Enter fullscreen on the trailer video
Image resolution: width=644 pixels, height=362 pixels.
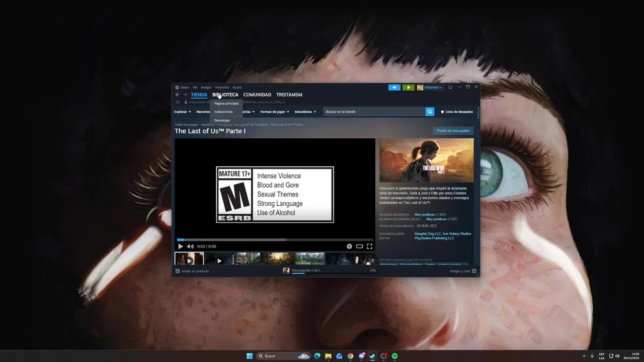[x=369, y=246]
